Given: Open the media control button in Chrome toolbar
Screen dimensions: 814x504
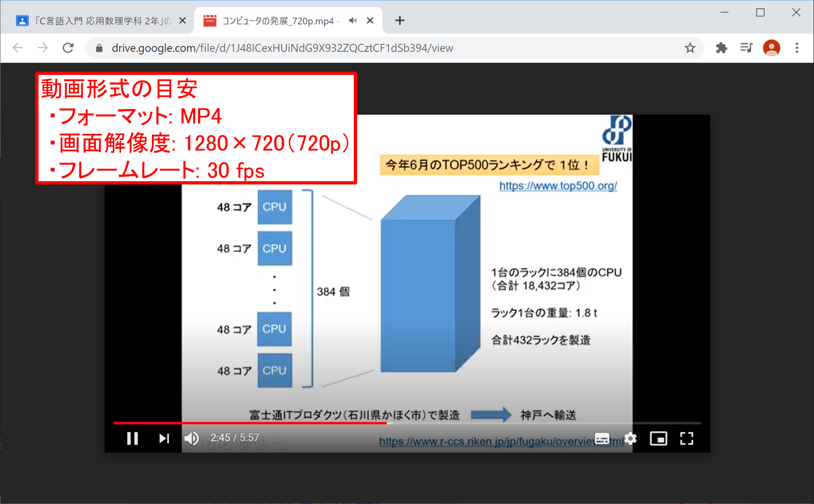Looking at the screenshot, I should [x=746, y=48].
